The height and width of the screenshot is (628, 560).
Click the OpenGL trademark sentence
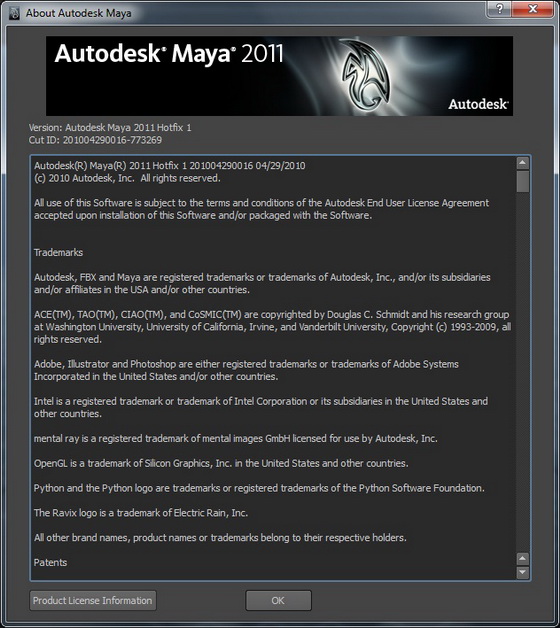coord(221,463)
